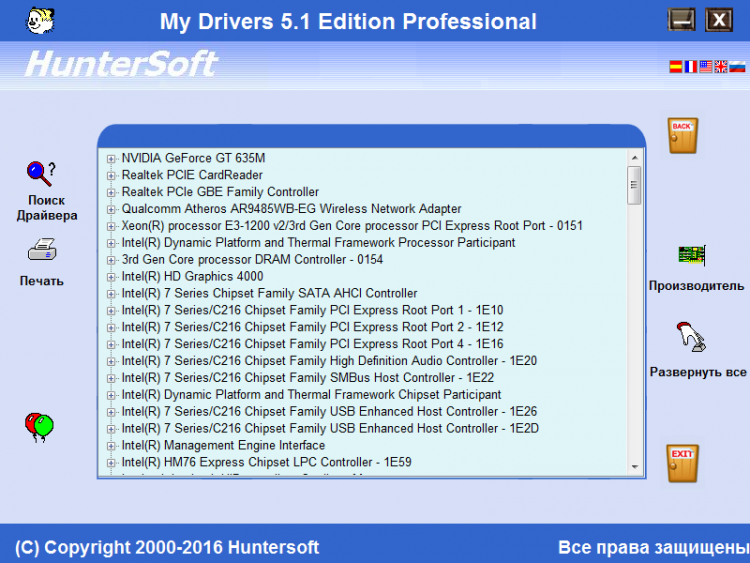Screen dimensions: 750x563
Task: Click the BACK door icon
Action: tap(683, 135)
